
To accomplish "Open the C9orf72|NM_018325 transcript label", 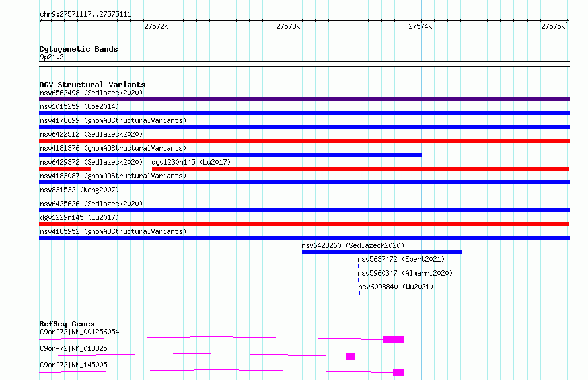I will (73, 348).
